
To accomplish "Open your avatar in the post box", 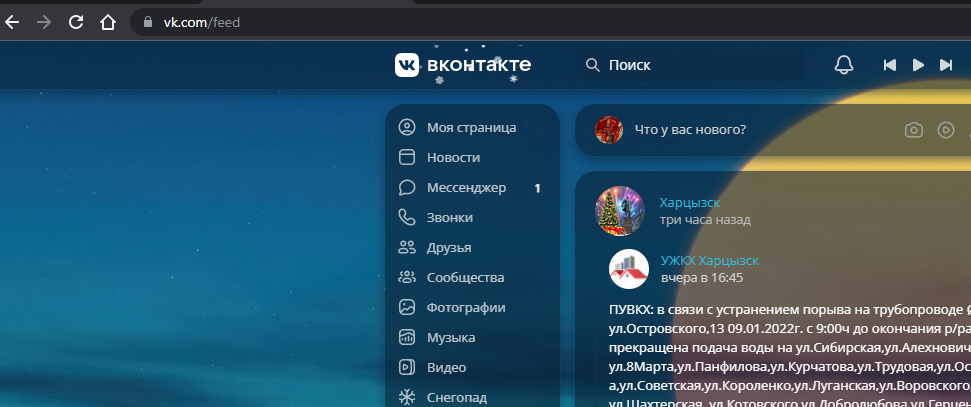I will click(609, 130).
